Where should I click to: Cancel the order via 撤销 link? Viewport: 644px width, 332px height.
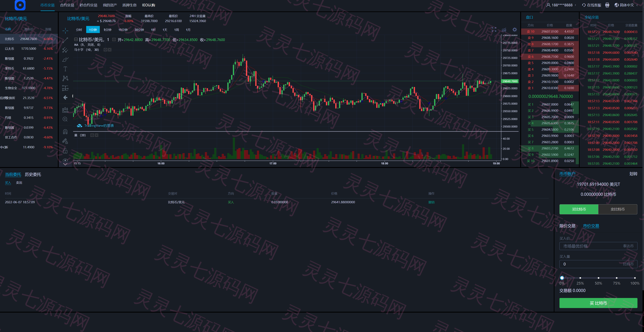431,202
